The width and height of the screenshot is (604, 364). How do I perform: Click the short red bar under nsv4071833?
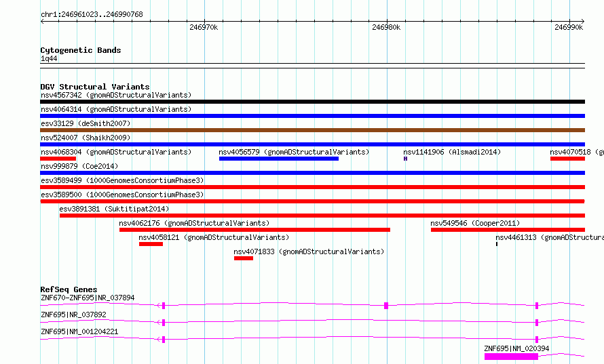tap(244, 258)
